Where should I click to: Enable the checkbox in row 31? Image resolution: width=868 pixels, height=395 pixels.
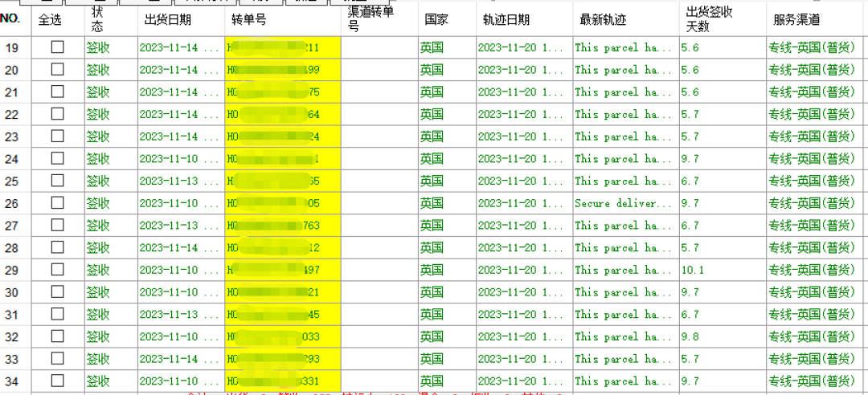(x=58, y=314)
